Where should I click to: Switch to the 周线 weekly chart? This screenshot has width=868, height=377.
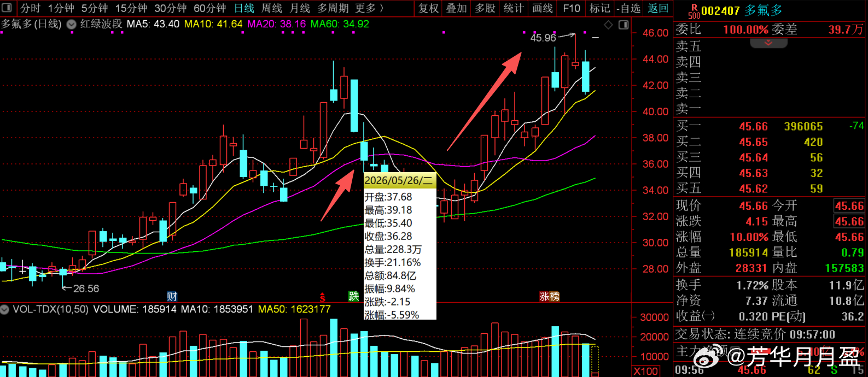(272, 8)
